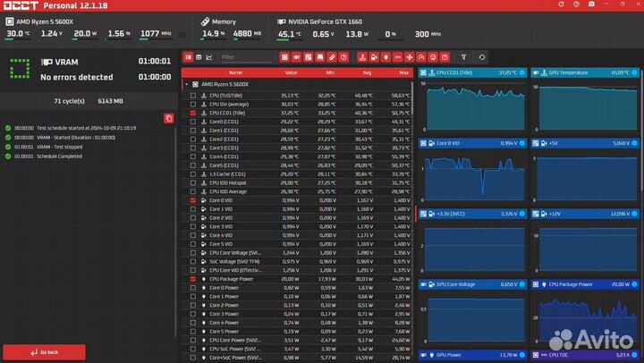Click the +5V graph header

585,143
